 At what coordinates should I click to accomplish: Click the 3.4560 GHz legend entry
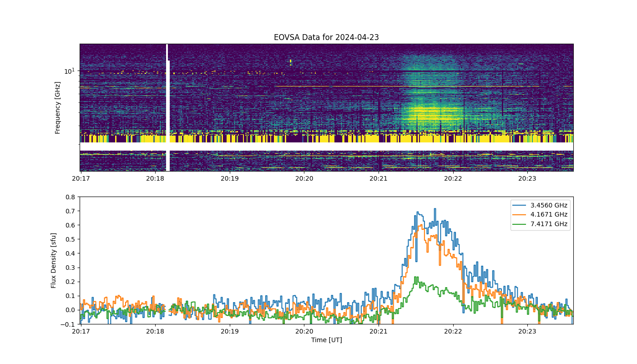[541, 205]
